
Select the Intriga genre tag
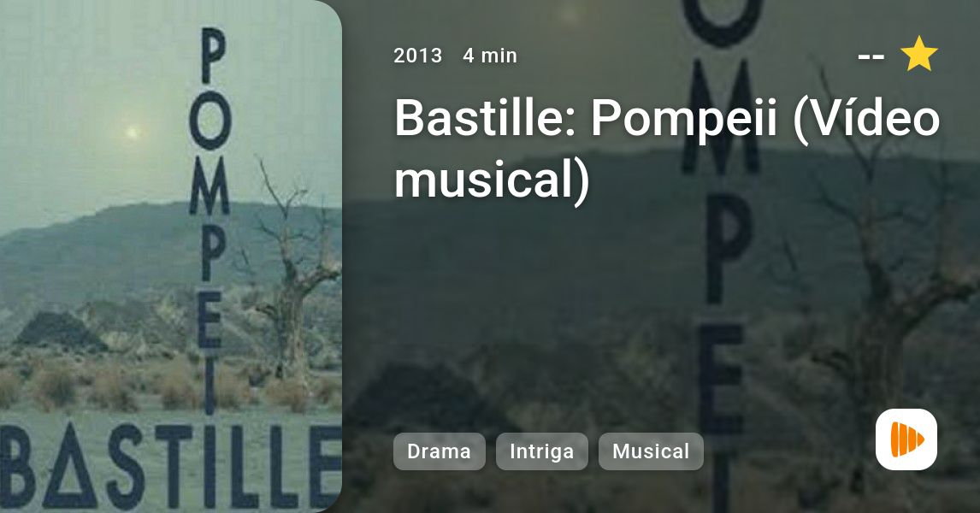pyautogui.click(x=542, y=451)
